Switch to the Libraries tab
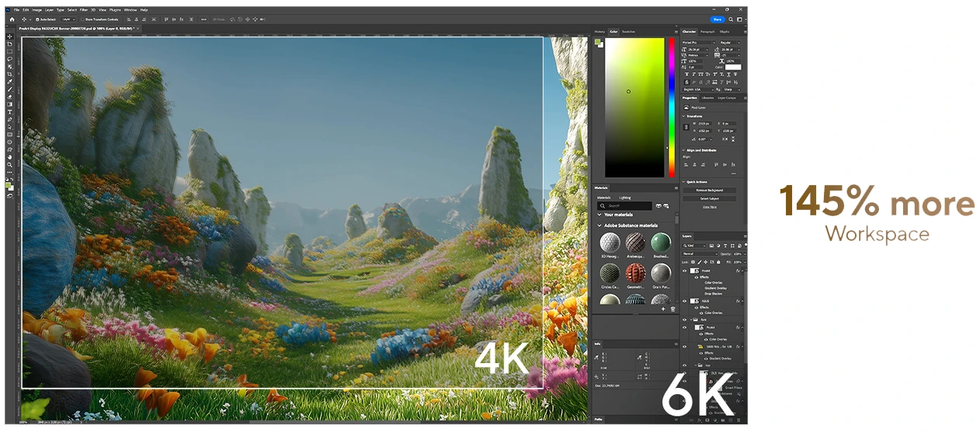This screenshot has width=980, height=433. (707, 98)
